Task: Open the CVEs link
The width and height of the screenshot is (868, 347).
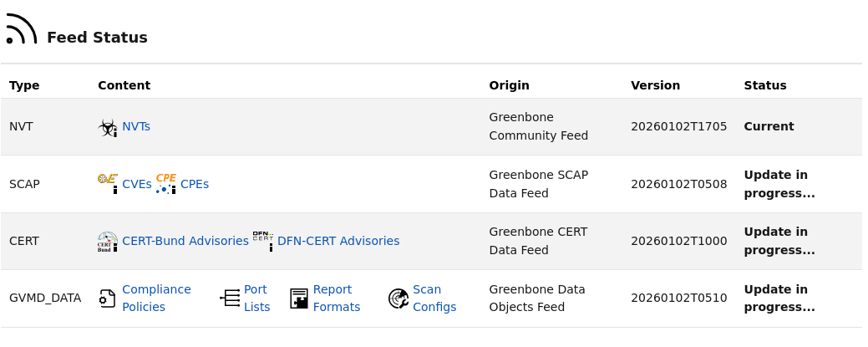Action: pyautogui.click(x=137, y=184)
